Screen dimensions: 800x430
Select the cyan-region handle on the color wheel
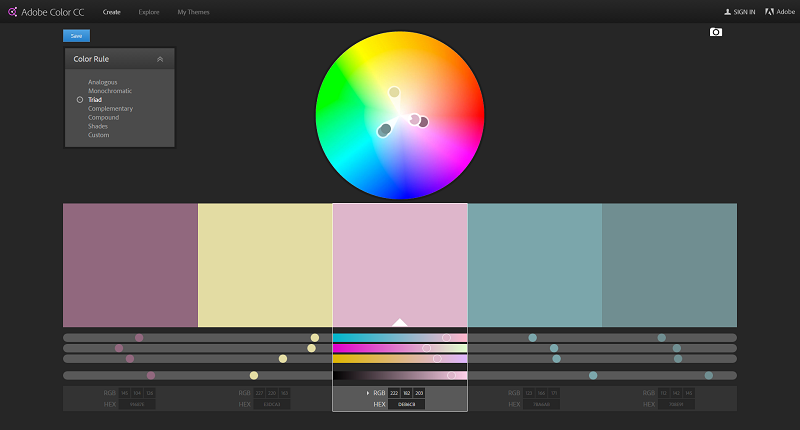point(384,130)
